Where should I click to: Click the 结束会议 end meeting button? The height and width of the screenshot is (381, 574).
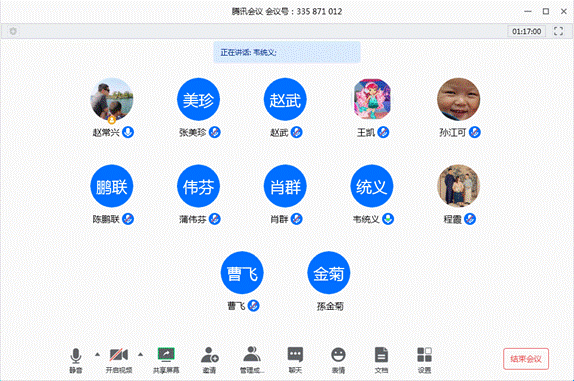coord(526,359)
